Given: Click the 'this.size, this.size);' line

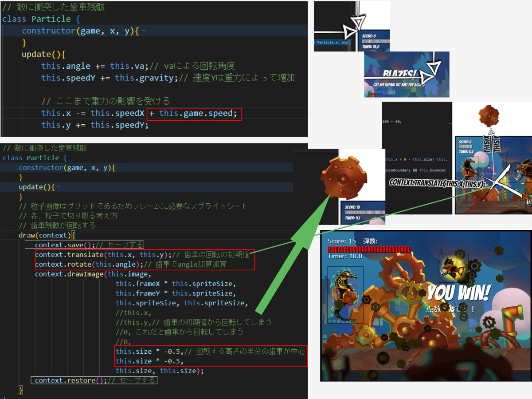Looking at the screenshot, I should tap(160, 371).
